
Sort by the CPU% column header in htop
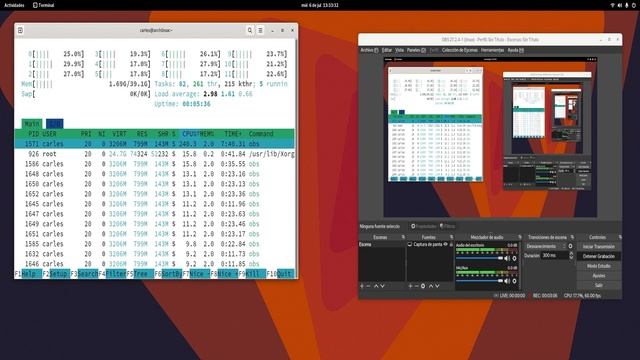pos(189,134)
